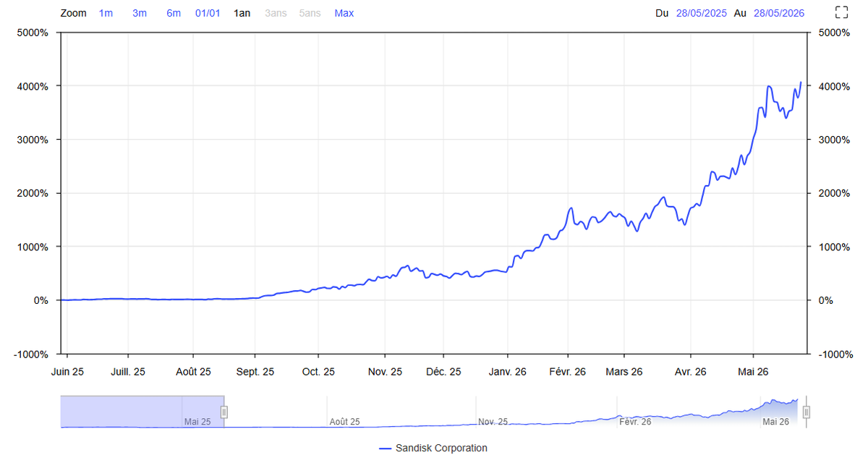Click the Zoom label text
This screenshot has height=463, width=868.
click(x=73, y=13)
